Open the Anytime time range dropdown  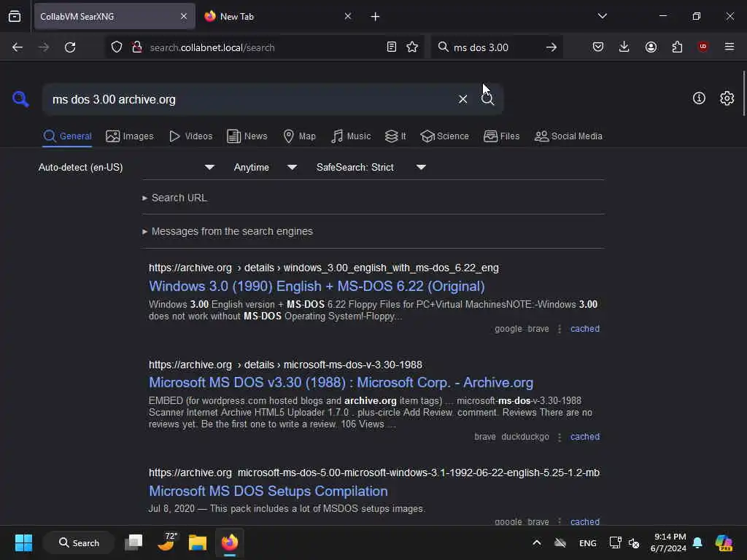pyautogui.click(x=266, y=167)
